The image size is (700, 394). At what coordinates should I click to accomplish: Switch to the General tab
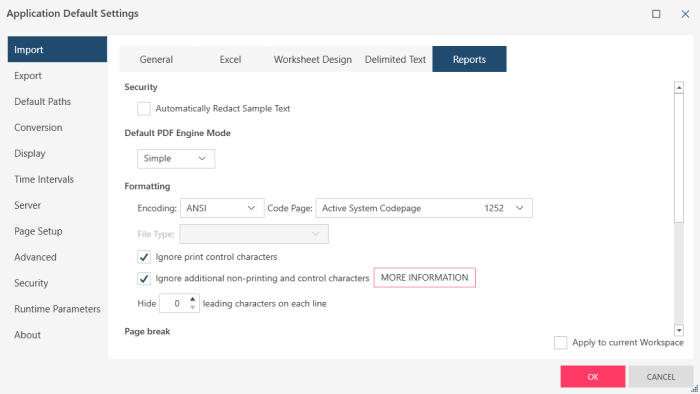156,59
